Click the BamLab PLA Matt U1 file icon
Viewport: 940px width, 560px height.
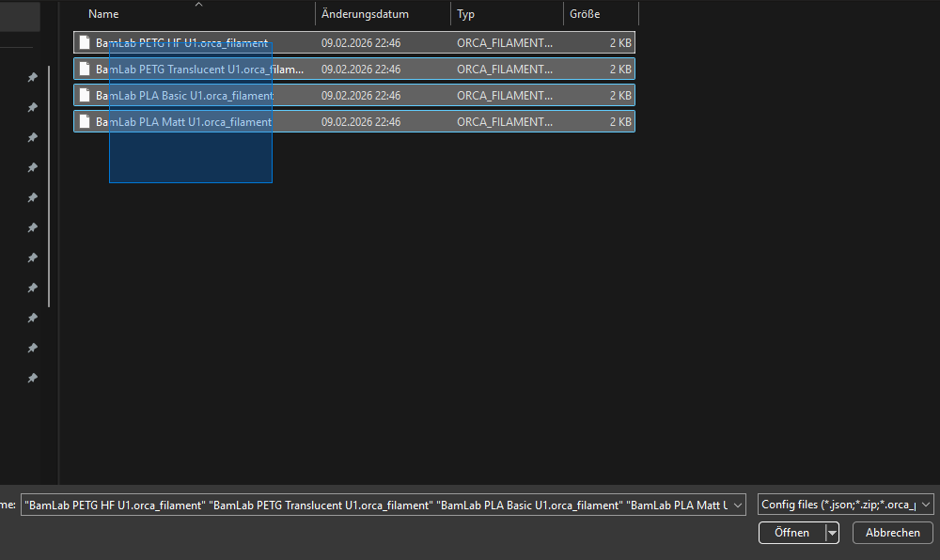tap(85, 122)
